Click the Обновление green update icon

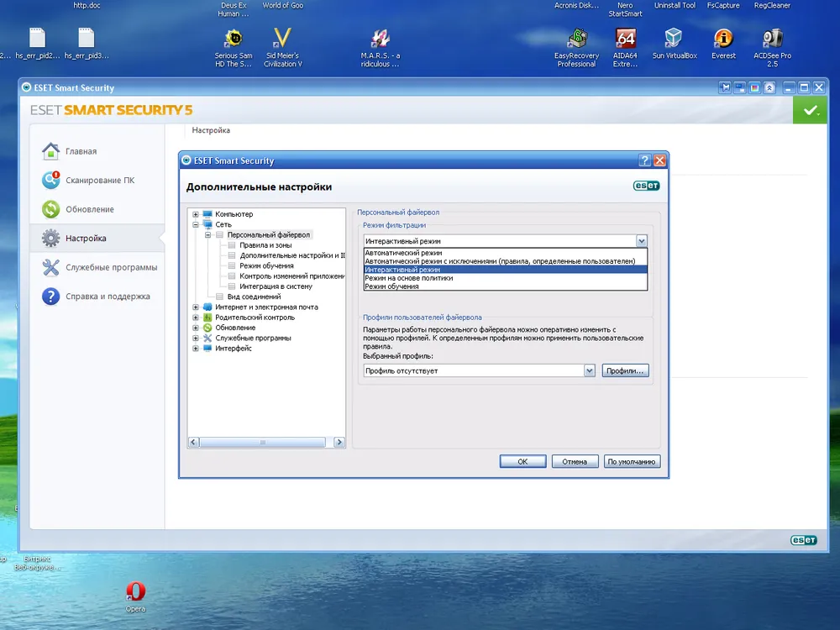click(51, 209)
